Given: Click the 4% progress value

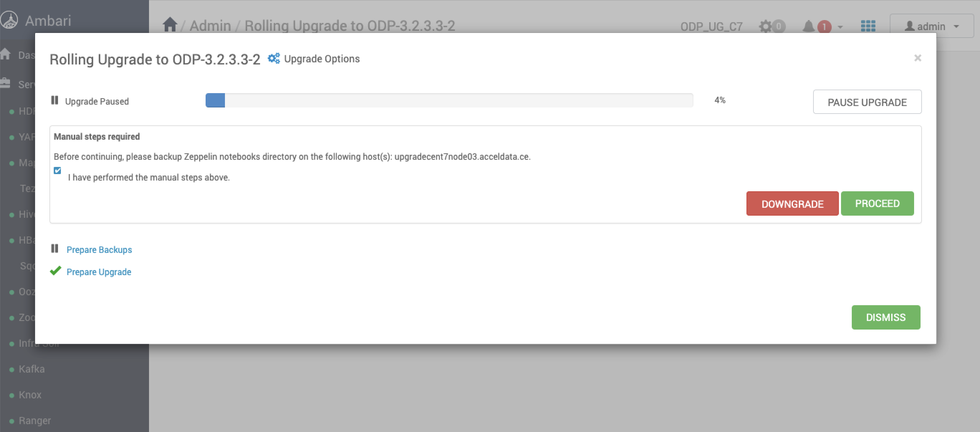Looking at the screenshot, I should click(x=720, y=100).
